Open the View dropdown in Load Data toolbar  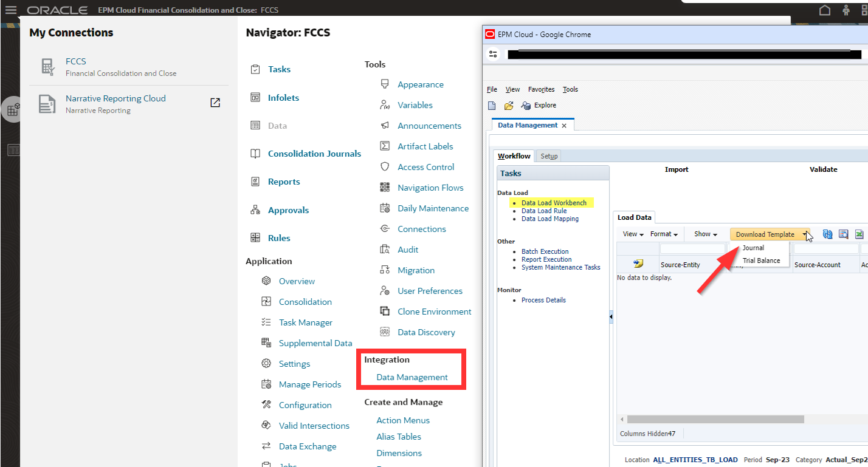(633, 234)
